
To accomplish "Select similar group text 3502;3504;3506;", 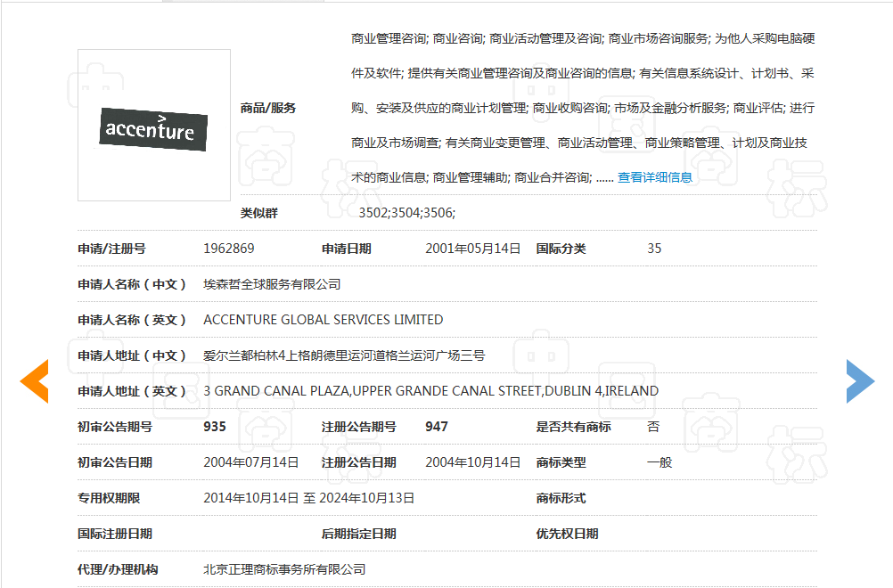I will click(407, 213).
